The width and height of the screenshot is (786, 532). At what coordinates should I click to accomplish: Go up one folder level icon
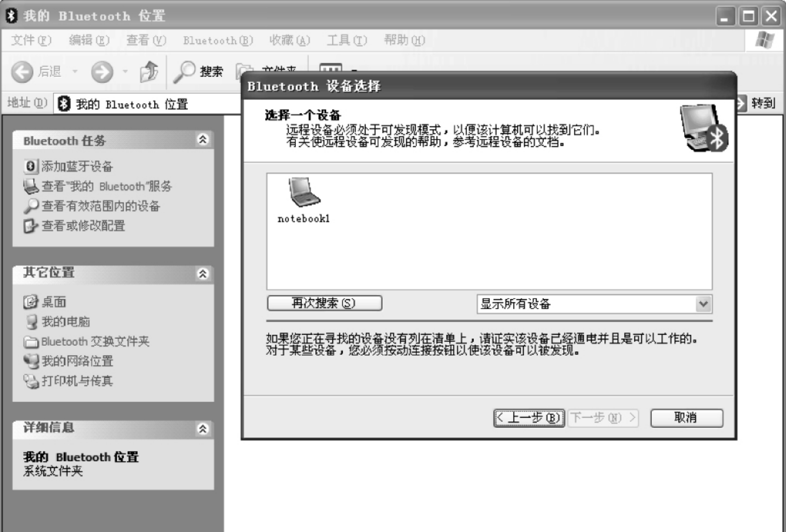tap(149, 72)
